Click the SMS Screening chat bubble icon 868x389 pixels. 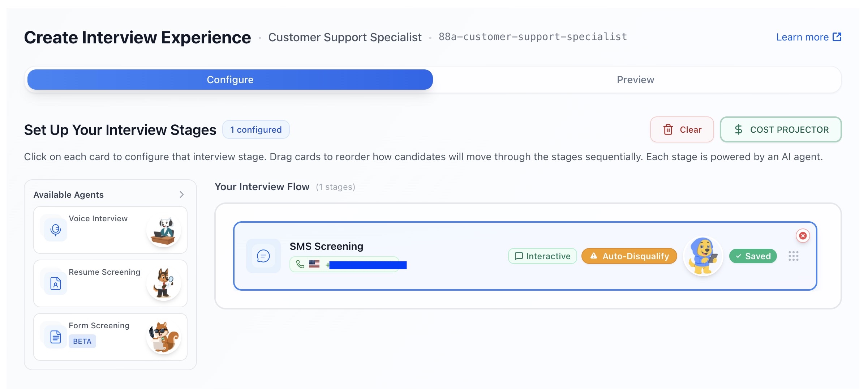point(263,256)
